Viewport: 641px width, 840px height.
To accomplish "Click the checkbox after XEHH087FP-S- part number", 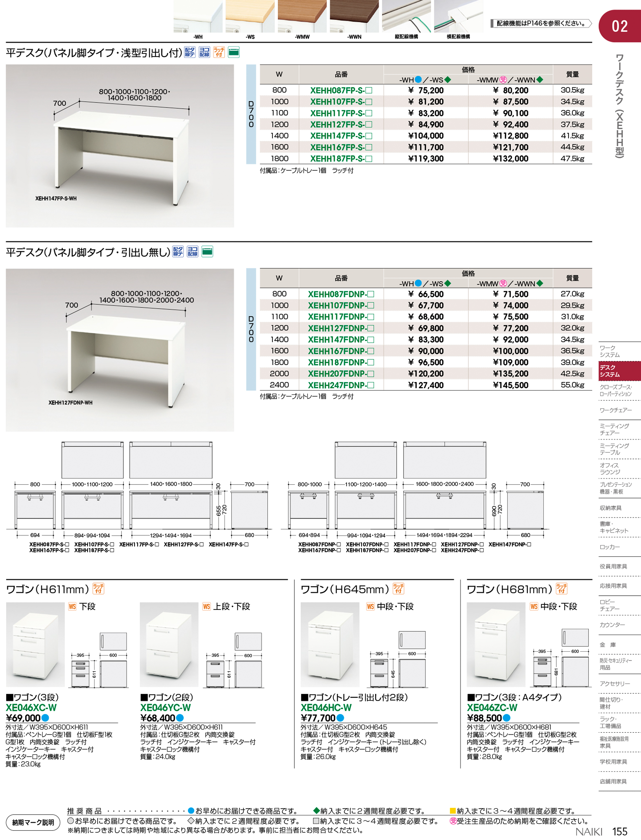I will (369, 91).
